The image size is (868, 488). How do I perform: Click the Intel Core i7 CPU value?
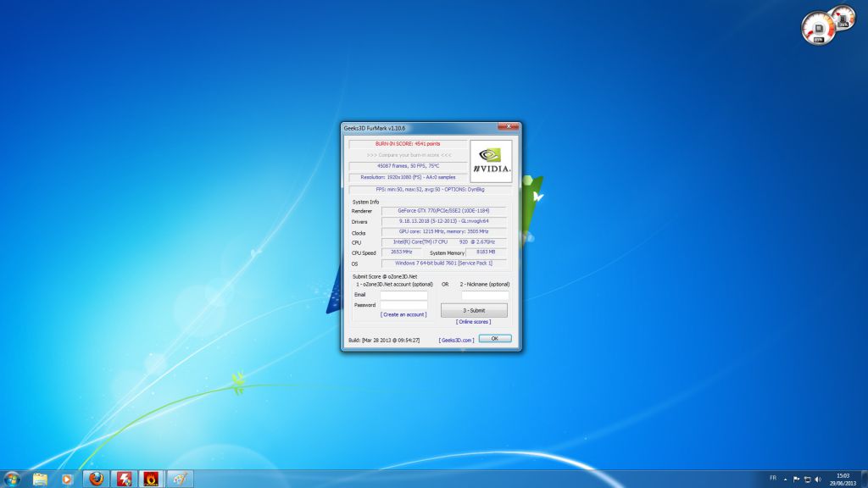pos(443,241)
